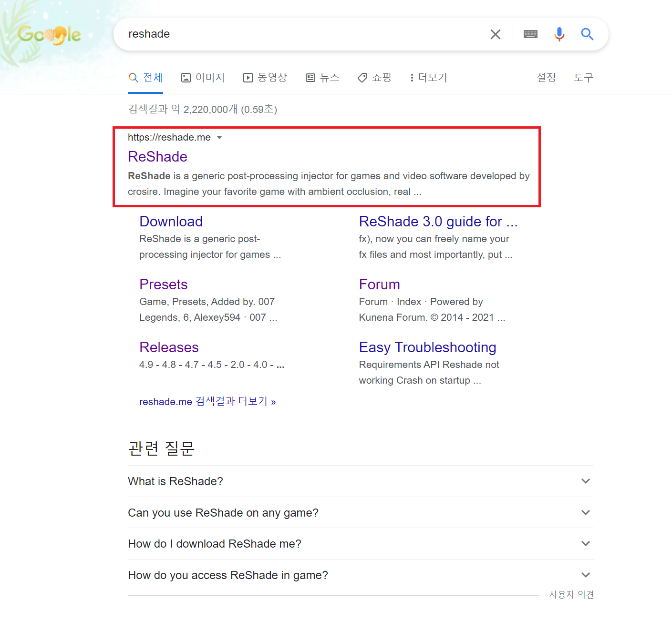Screen dimensions: 672x621
Task: Expand How do I download ReShade me?
Action: (x=361, y=544)
